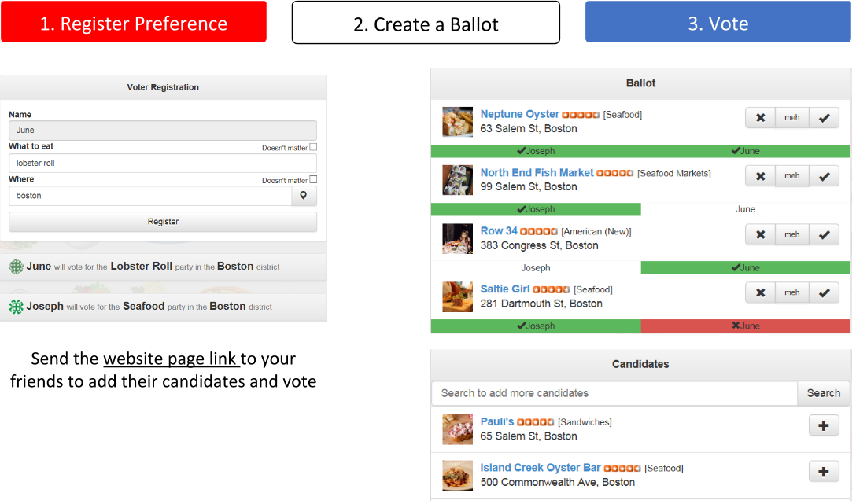The height and width of the screenshot is (504, 856).
Task: Approve Saltie Girl with the checkmark
Action: click(x=824, y=292)
